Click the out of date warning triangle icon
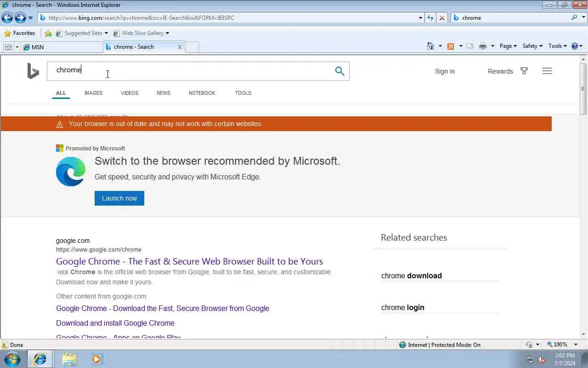 [x=60, y=124]
